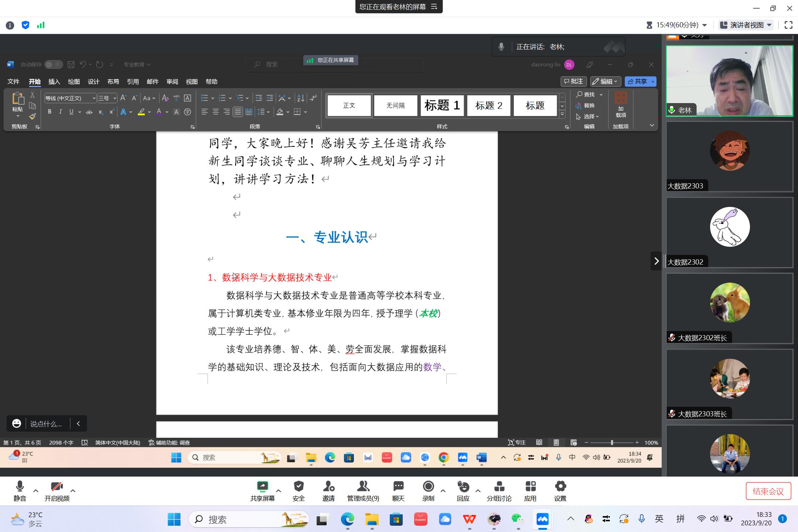Open the 安全 security menu
The image size is (798, 532).
click(299, 491)
